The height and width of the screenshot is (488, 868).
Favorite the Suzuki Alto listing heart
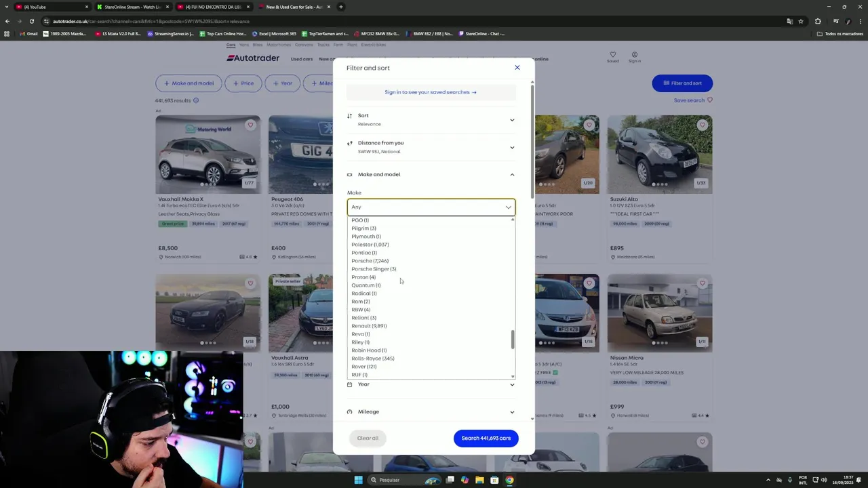pos(702,125)
